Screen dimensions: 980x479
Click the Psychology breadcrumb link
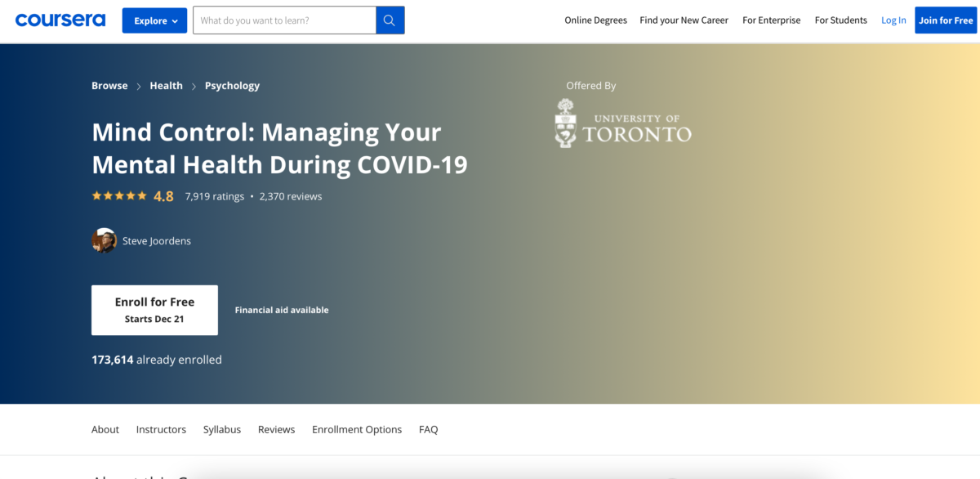pyautogui.click(x=232, y=86)
